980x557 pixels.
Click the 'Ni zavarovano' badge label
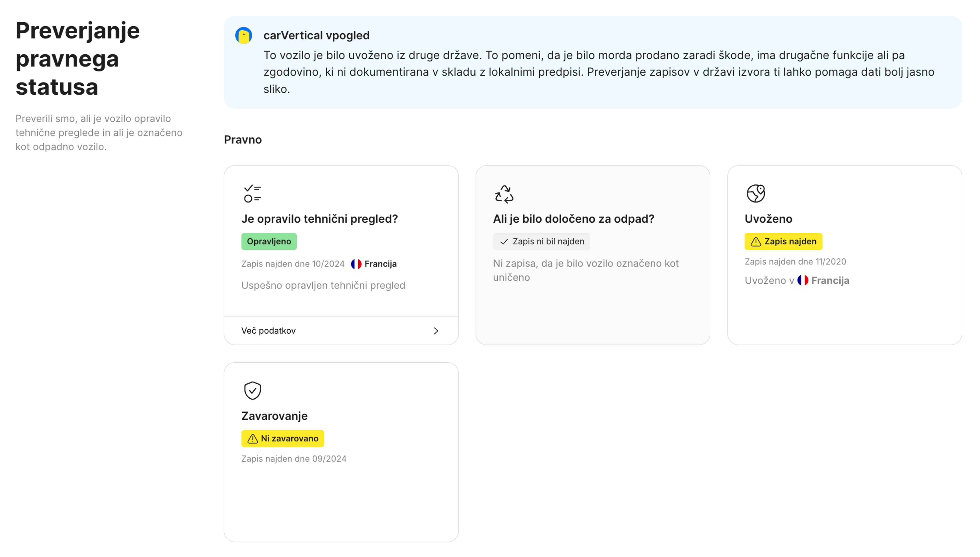(289, 438)
